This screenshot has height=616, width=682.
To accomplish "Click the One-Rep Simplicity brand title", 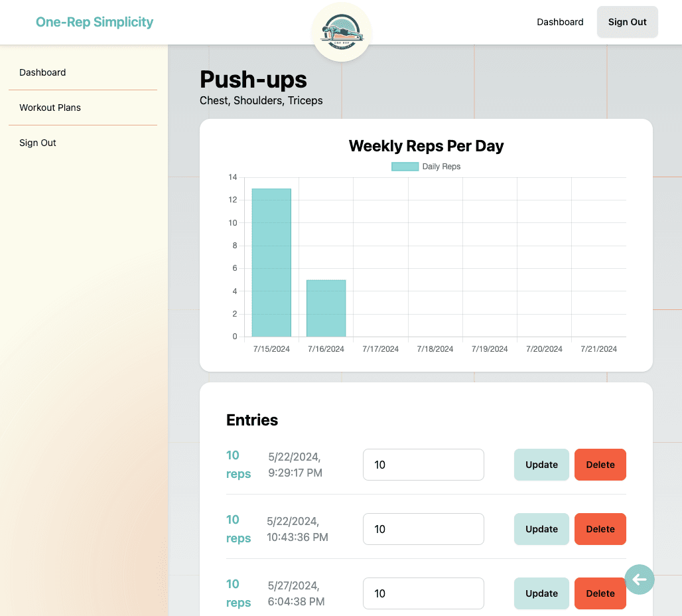I will [94, 22].
